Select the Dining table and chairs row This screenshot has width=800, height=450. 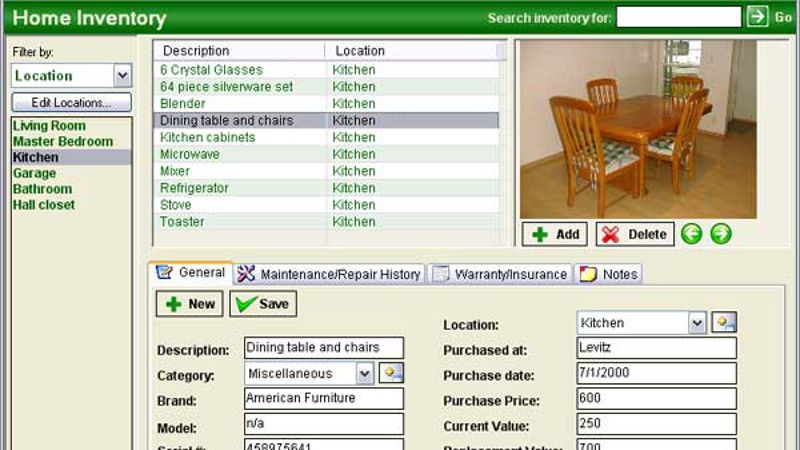pos(327,120)
